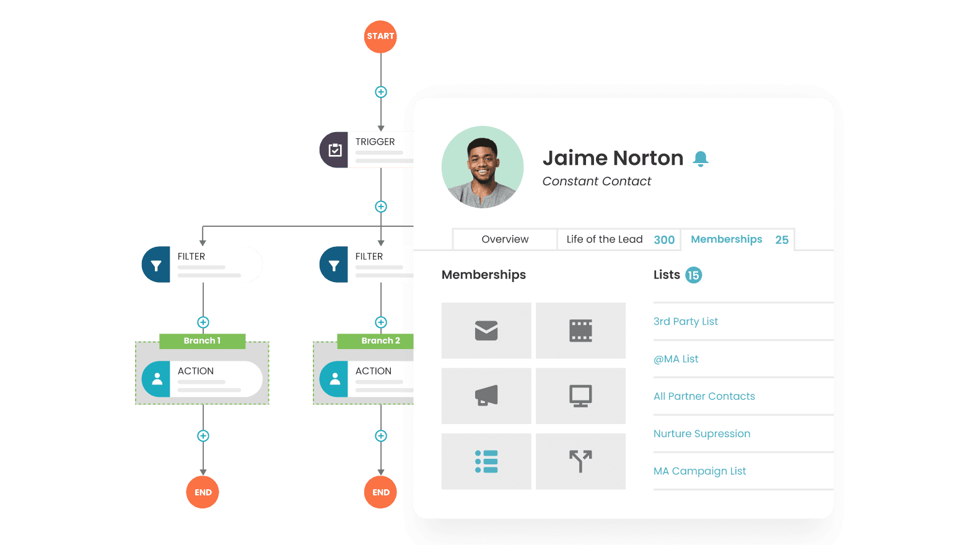Click plus connector below Branch 1 ACTION
The image size is (980, 545).
(x=203, y=436)
